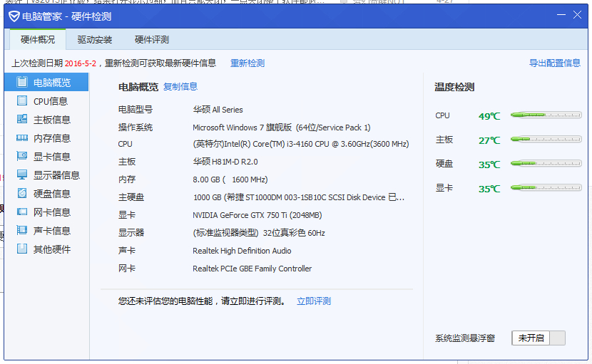Open the 显卡信息 sidebar icon

(22, 156)
